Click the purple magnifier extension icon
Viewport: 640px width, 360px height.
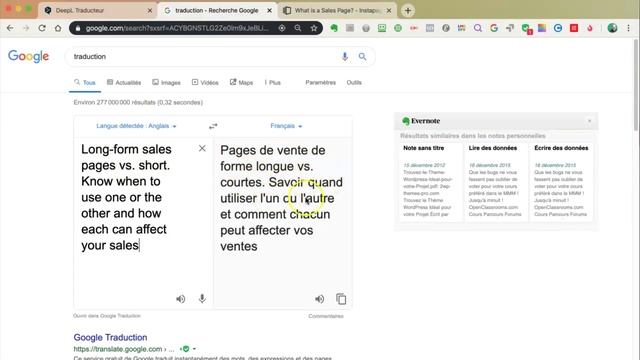pyautogui.click(x=478, y=28)
